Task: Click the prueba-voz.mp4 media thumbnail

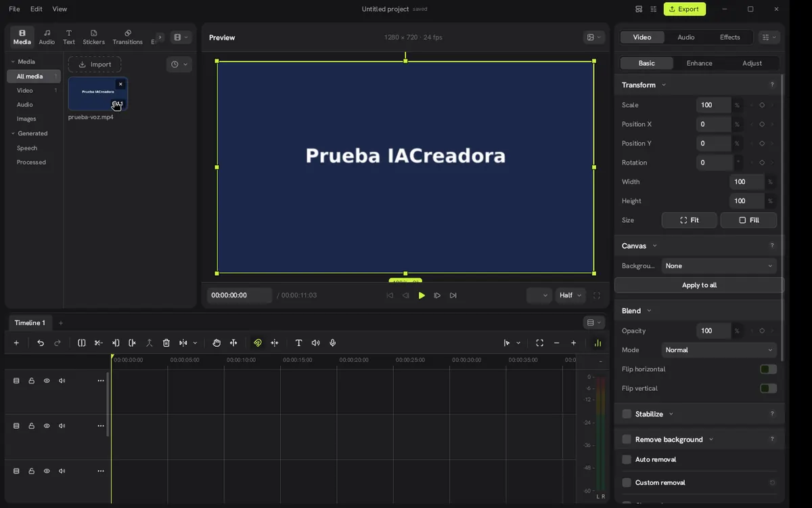Action: tap(97, 94)
